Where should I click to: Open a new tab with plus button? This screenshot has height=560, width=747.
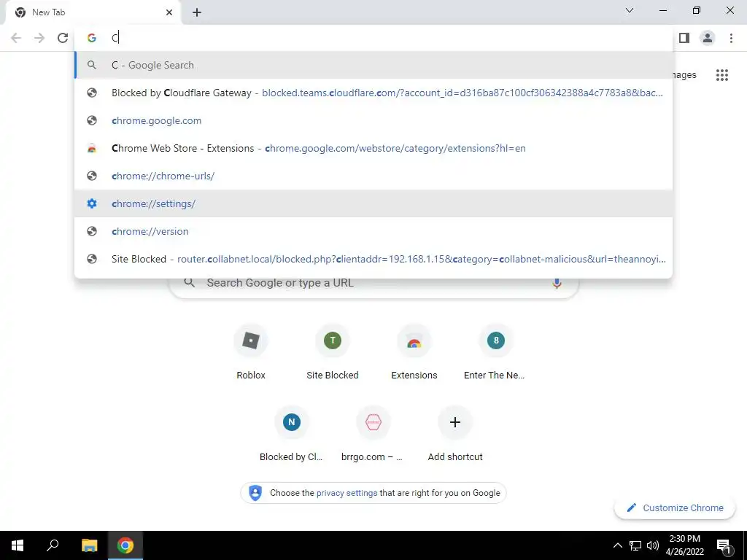point(197,12)
